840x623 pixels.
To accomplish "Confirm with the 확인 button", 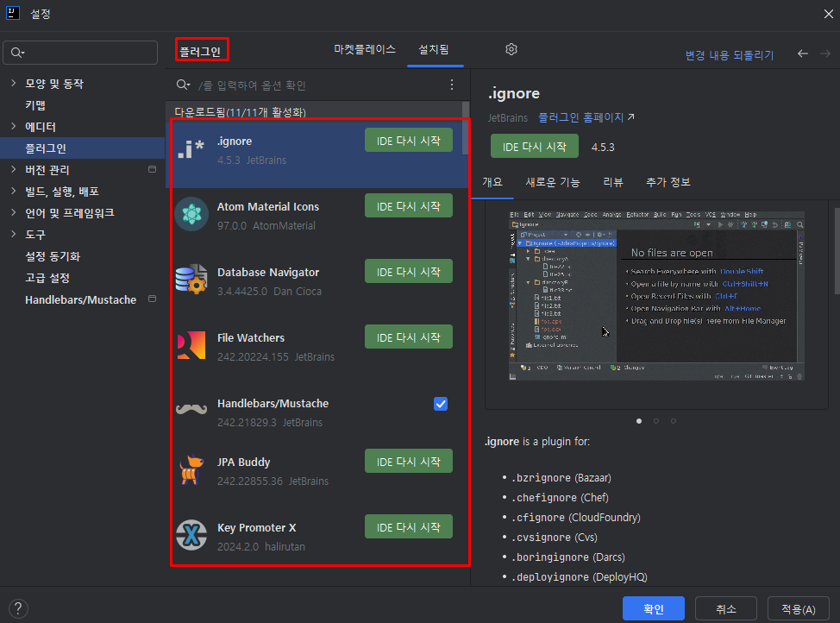I will coord(654,608).
